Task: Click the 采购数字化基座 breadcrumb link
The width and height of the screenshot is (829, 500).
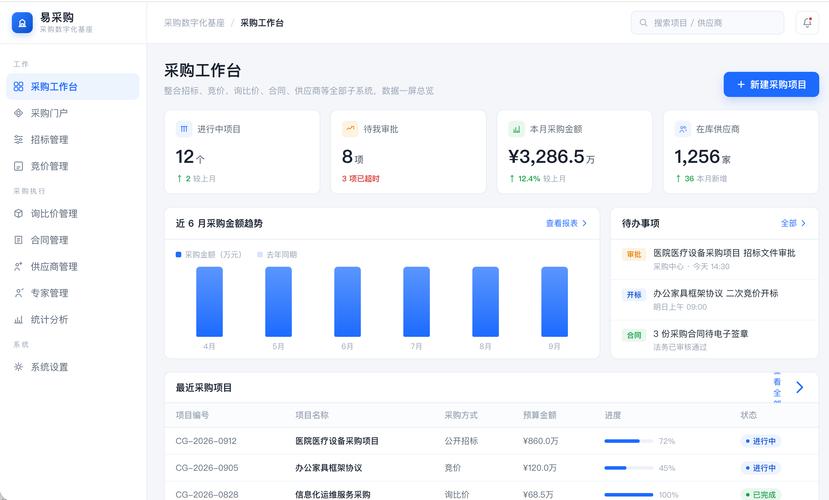Action: click(x=194, y=23)
